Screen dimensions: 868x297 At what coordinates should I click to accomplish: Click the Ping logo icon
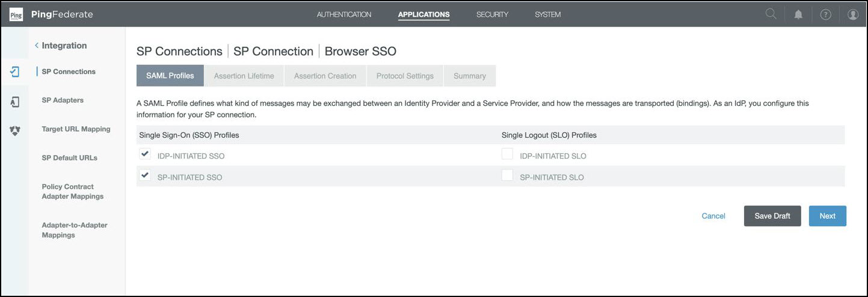(16, 14)
